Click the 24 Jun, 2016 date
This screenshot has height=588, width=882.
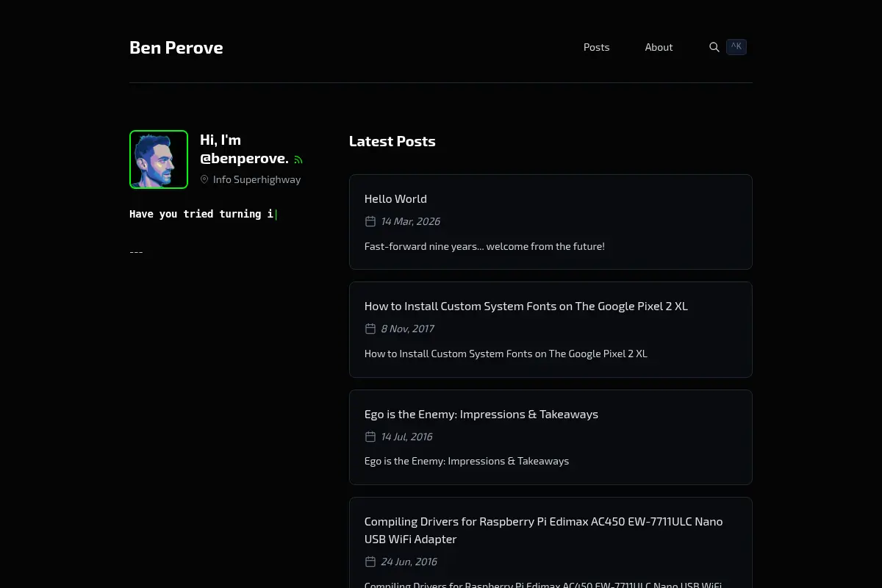[409, 562]
